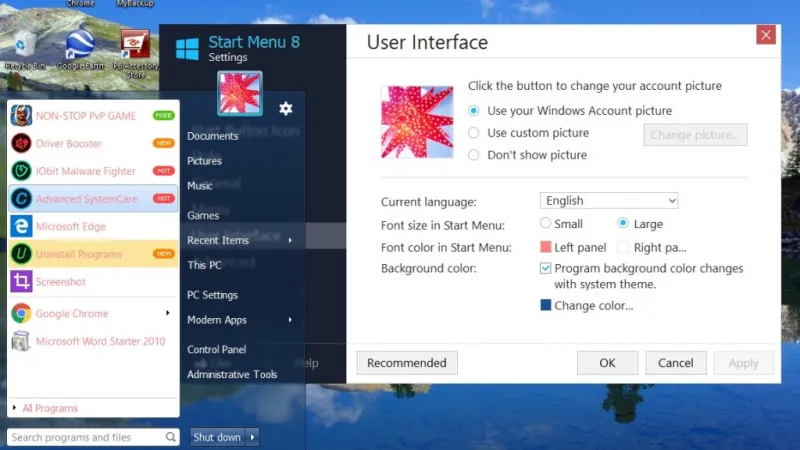Click the search magnifier icon
This screenshot has height=450, width=800.
pyautogui.click(x=170, y=437)
